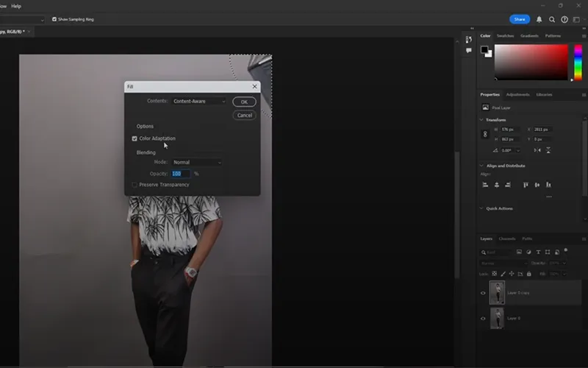Click the search magnifier icon

pyautogui.click(x=552, y=19)
